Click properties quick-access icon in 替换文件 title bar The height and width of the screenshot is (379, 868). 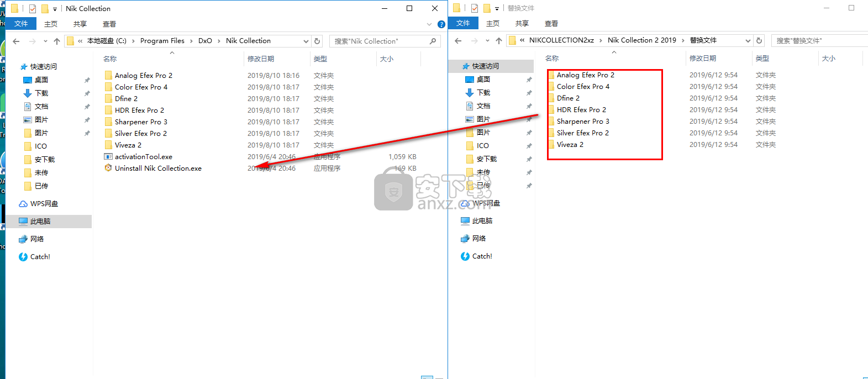pyautogui.click(x=475, y=8)
